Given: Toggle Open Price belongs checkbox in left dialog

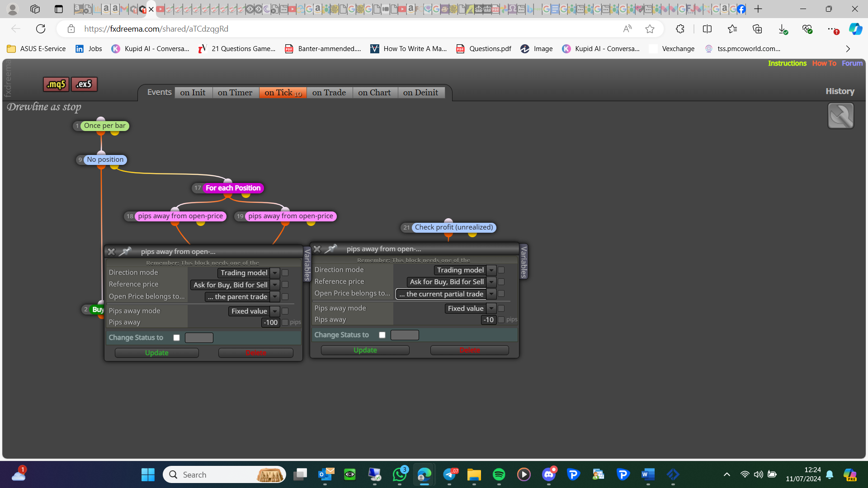Looking at the screenshot, I should (285, 297).
